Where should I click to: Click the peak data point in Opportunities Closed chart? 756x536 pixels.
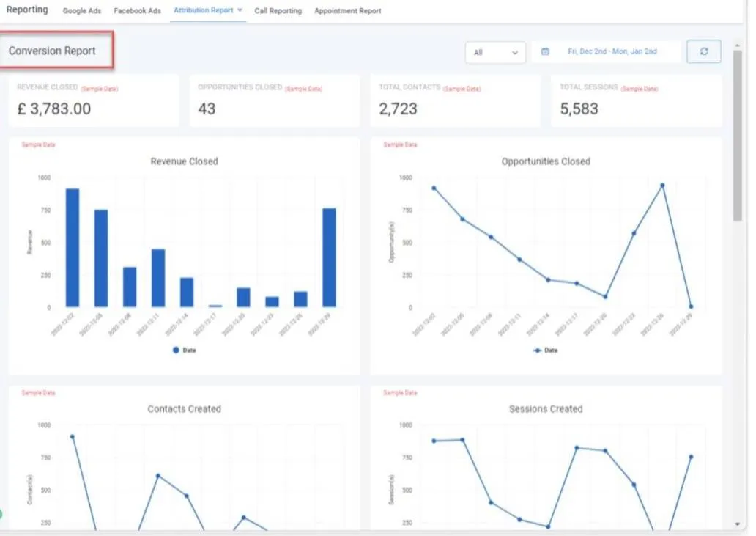[662, 186]
